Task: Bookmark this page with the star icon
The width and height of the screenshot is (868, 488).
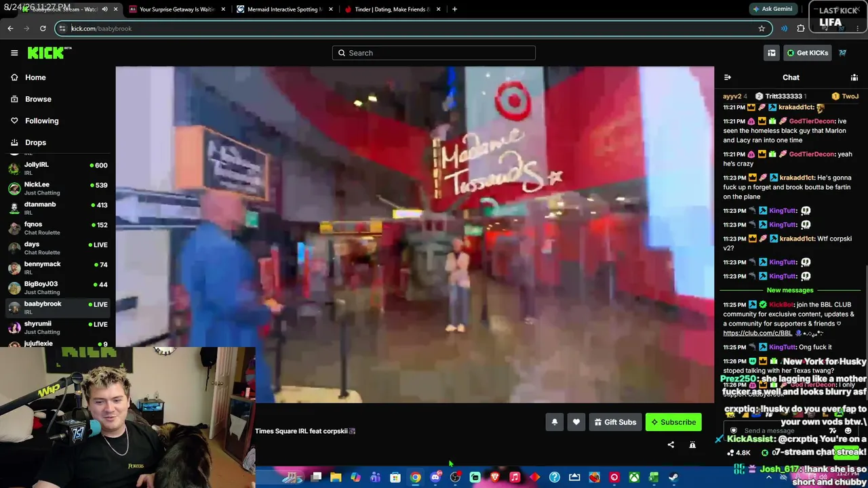Action: [x=762, y=28]
